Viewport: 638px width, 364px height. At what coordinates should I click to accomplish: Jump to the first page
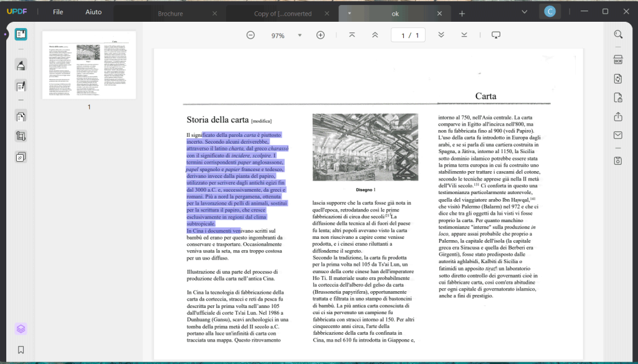click(352, 35)
